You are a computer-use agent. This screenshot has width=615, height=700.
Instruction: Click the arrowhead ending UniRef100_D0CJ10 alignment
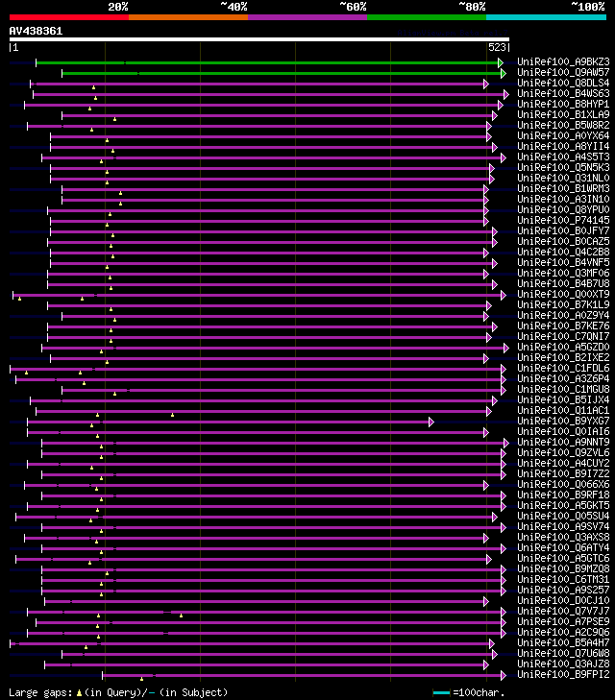[x=486, y=602]
